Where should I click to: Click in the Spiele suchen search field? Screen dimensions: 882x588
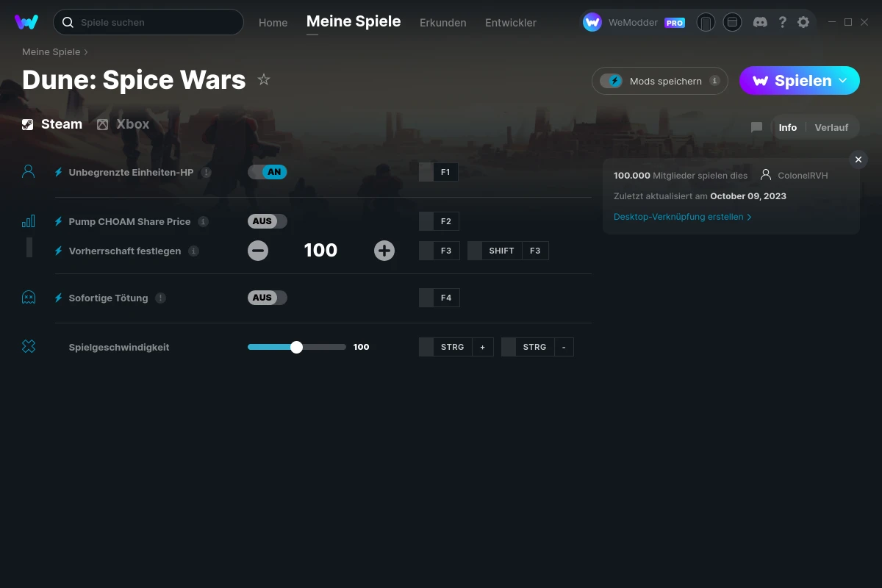pos(148,22)
